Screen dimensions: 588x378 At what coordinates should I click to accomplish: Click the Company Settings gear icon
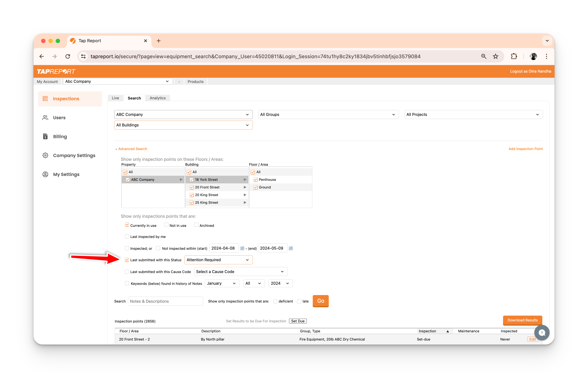[x=45, y=155]
